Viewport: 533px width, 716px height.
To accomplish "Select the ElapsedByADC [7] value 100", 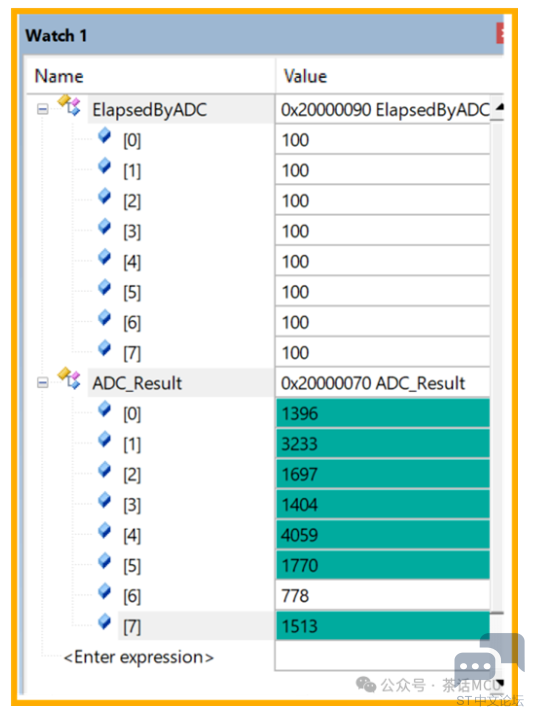I will (383, 353).
